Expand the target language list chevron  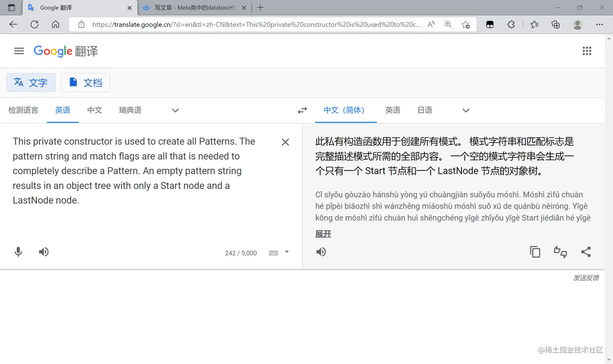point(466,110)
